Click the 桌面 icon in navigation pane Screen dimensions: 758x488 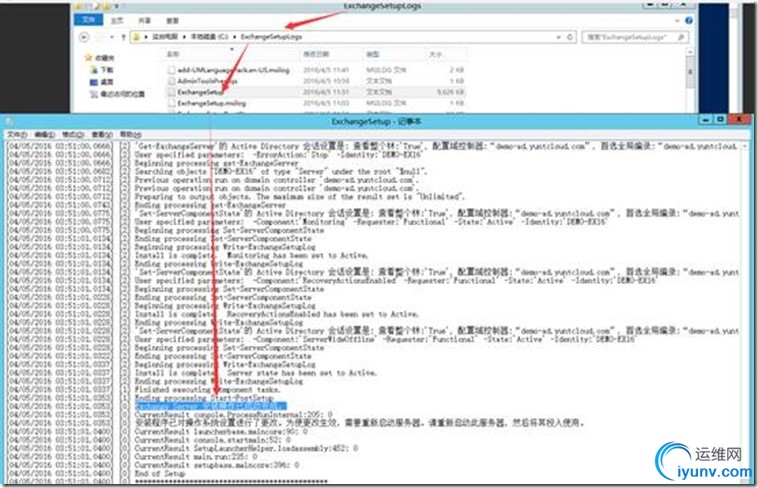click(x=94, y=82)
